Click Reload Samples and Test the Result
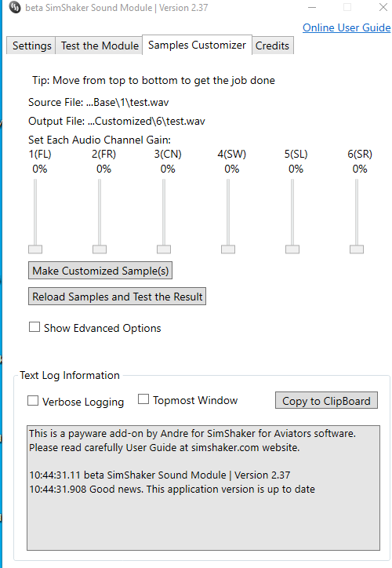 point(117,297)
